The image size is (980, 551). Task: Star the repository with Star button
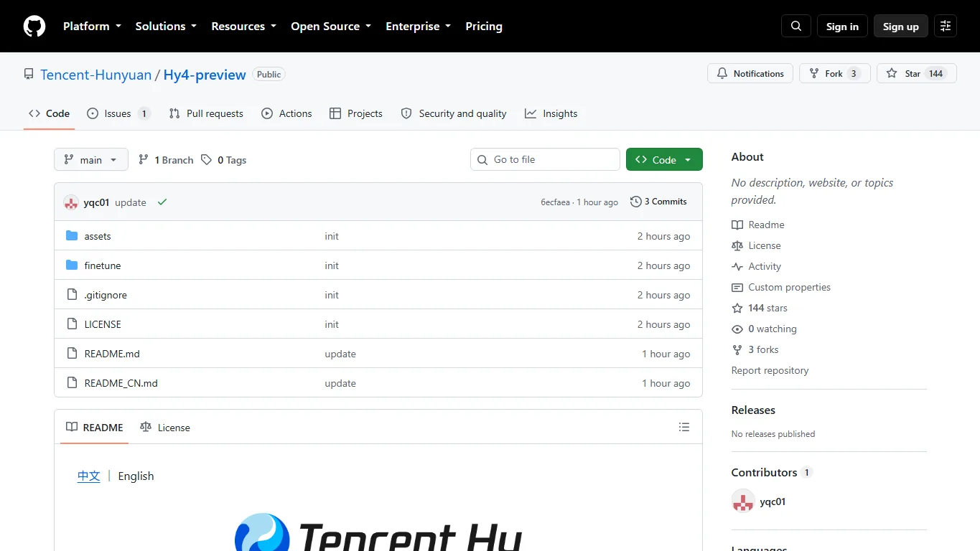point(917,73)
